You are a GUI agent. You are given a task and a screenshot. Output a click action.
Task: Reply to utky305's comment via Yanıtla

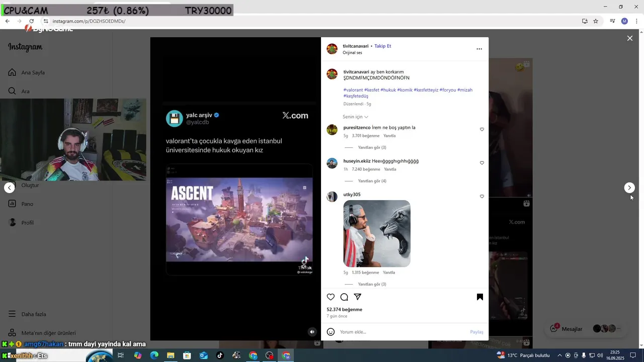click(x=389, y=273)
